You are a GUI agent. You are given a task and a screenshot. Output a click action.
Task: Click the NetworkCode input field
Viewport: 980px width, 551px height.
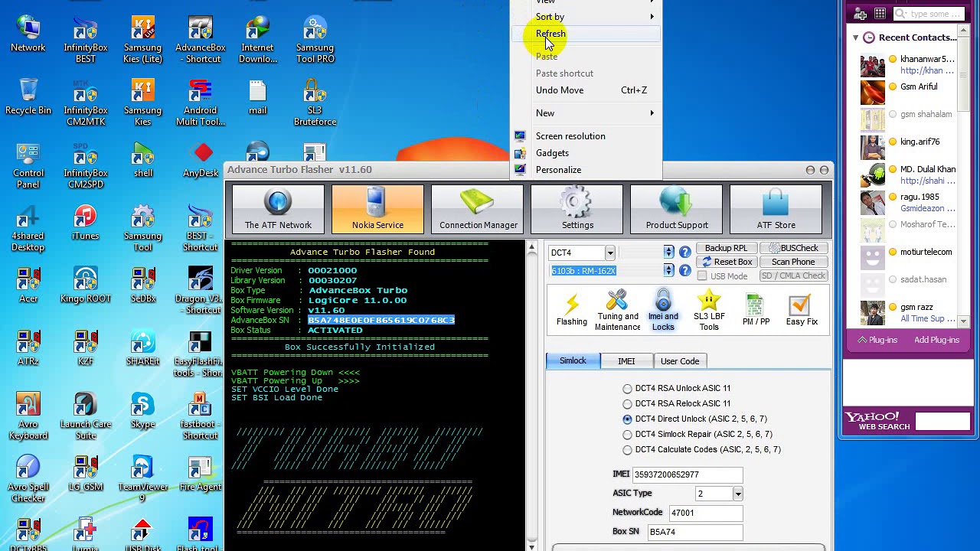pos(704,513)
